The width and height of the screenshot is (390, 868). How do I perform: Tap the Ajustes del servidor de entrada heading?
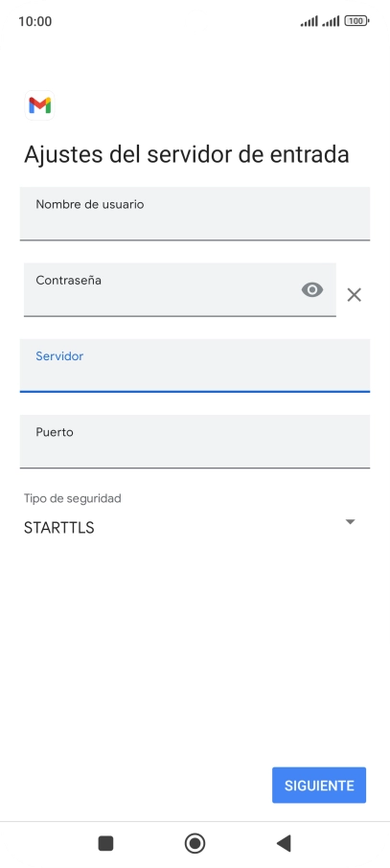[187, 154]
